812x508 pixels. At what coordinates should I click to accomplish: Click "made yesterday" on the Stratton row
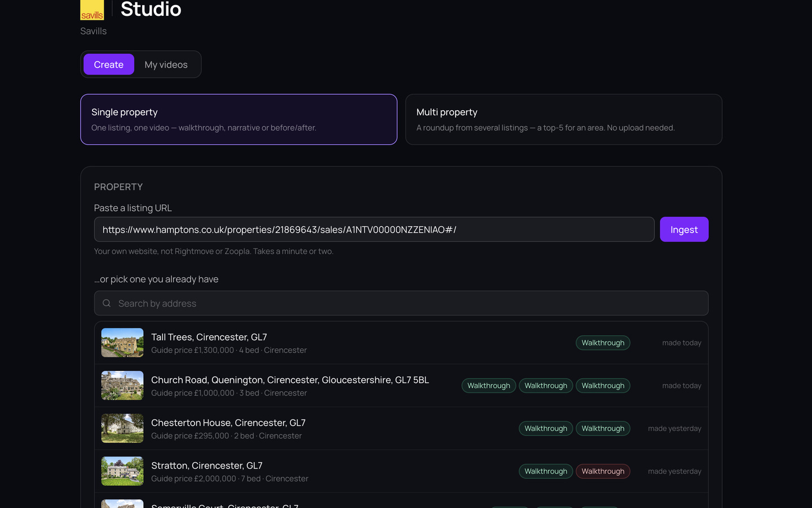point(674,471)
